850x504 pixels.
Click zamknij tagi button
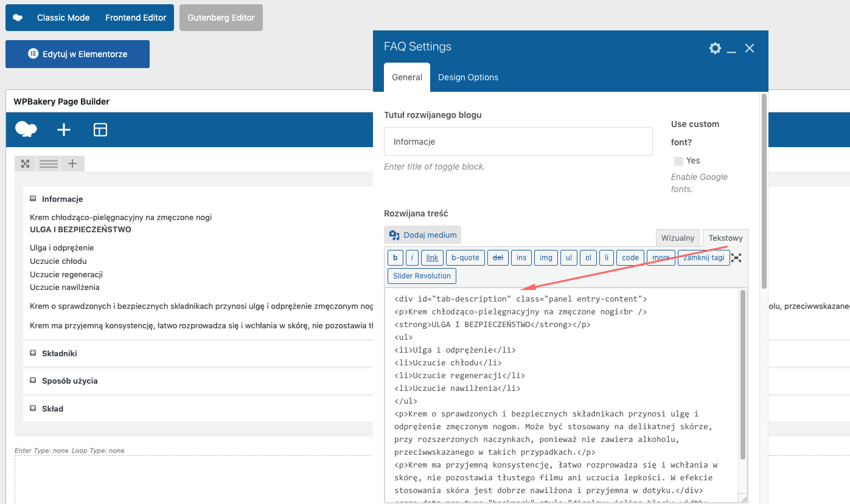point(704,258)
